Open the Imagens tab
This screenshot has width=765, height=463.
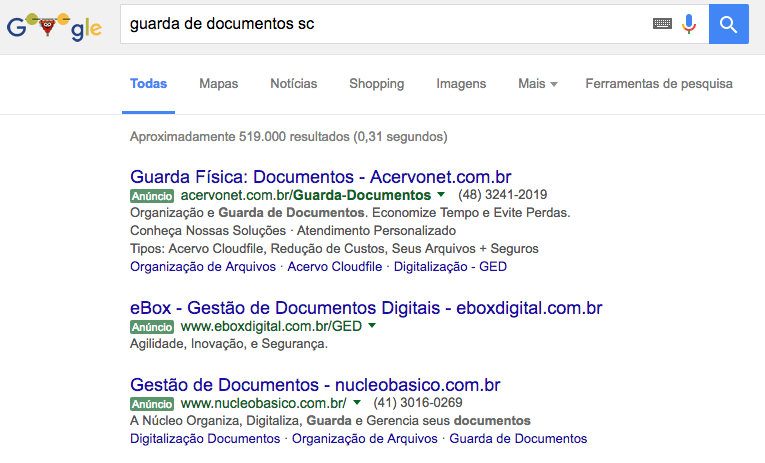click(461, 84)
